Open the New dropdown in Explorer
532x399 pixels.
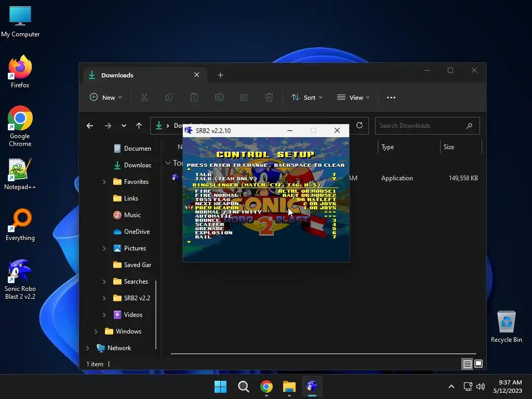coord(105,97)
